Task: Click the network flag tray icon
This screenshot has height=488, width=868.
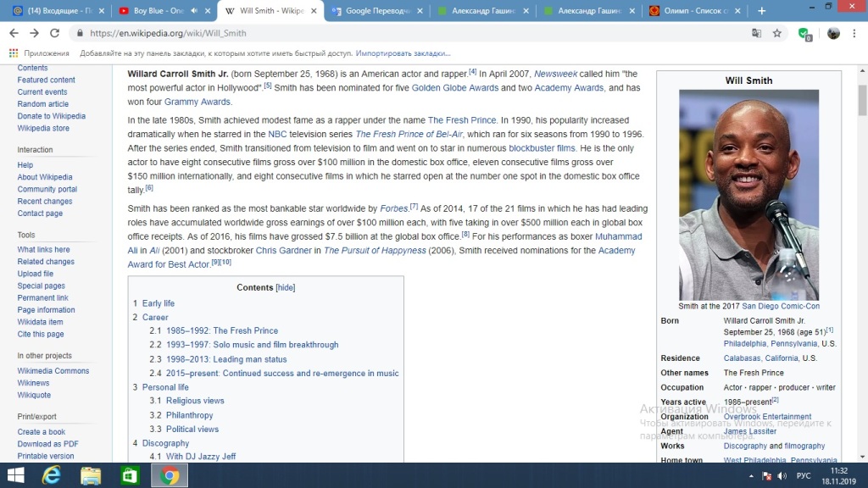Action: [x=766, y=476]
